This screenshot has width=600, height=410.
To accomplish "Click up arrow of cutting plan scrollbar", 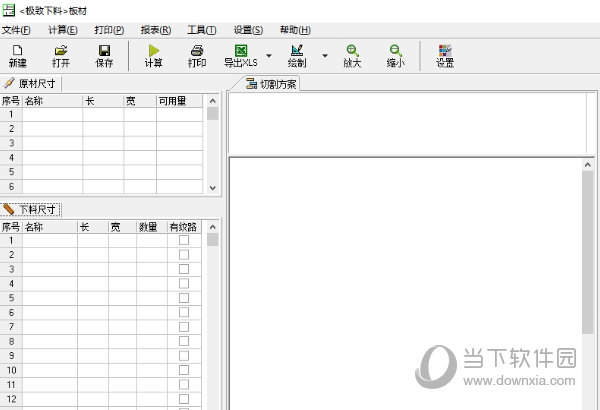I will [588, 165].
